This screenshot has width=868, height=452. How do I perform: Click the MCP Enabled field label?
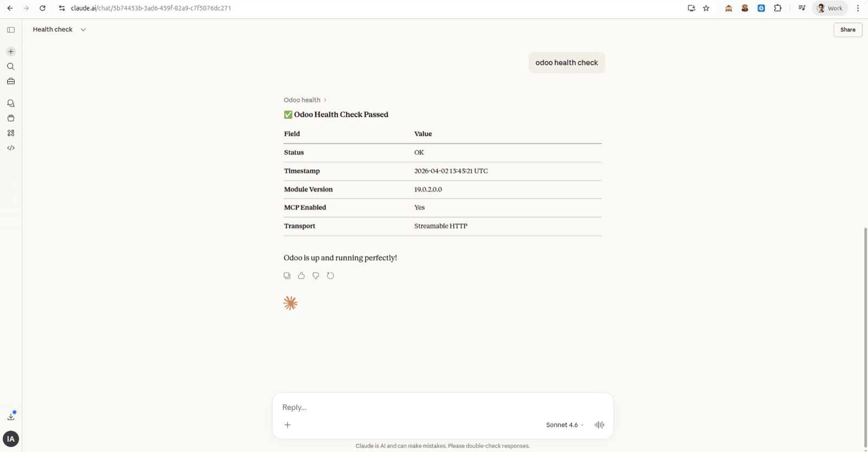pos(305,207)
